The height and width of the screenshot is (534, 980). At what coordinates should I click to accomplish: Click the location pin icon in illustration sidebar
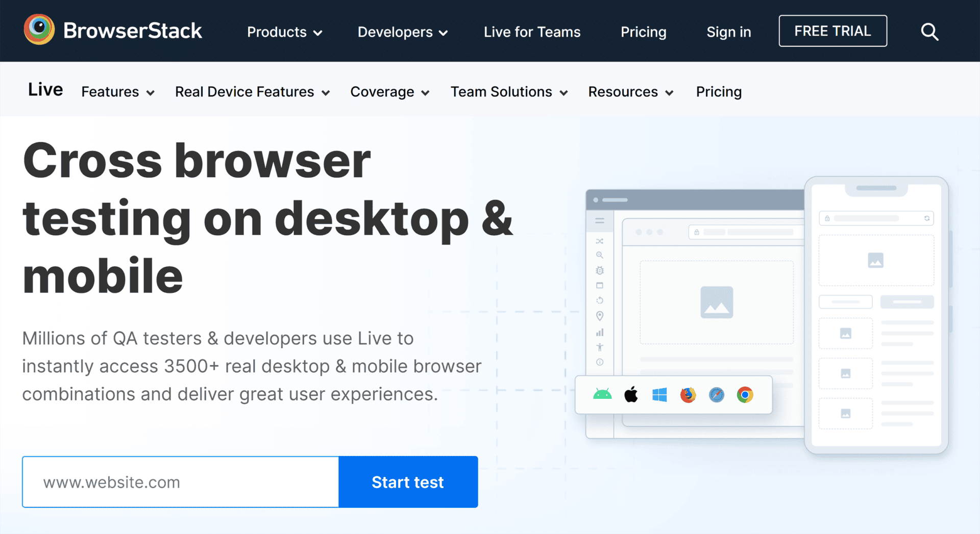600,316
